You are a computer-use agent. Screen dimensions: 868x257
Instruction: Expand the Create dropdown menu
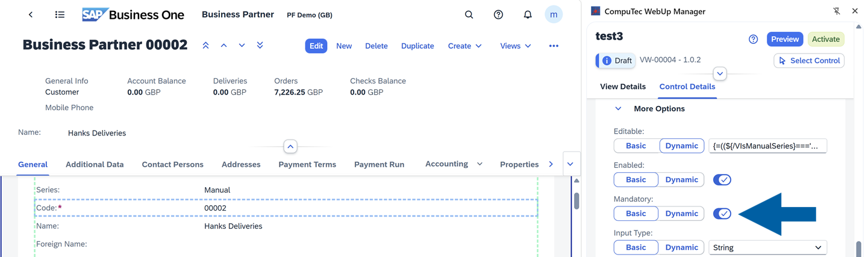[x=464, y=46]
